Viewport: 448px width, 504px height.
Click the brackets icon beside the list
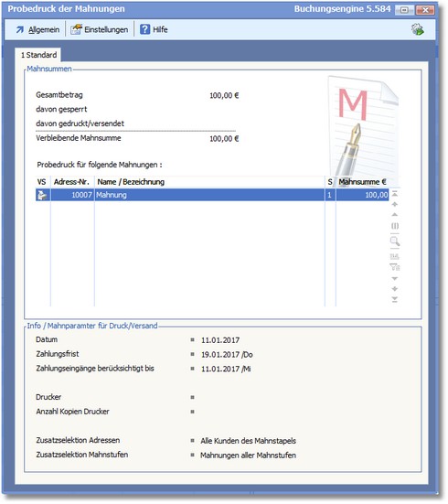pos(395,226)
